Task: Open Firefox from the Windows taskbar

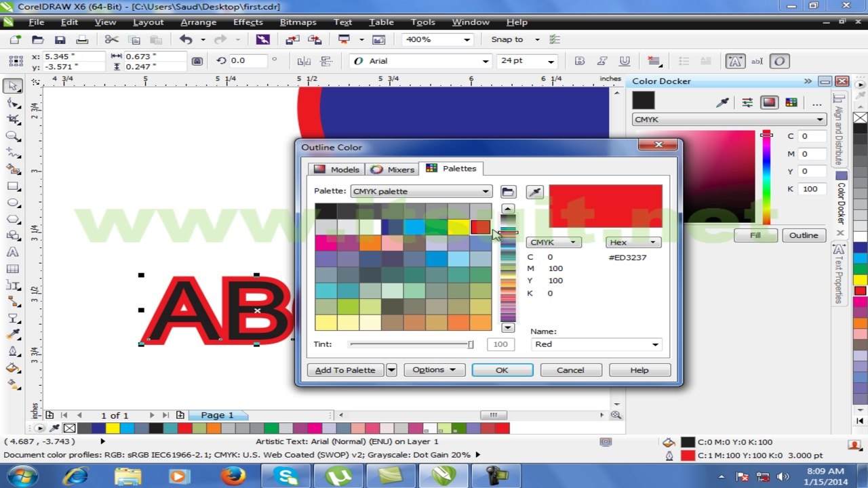Action: coord(233,476)
